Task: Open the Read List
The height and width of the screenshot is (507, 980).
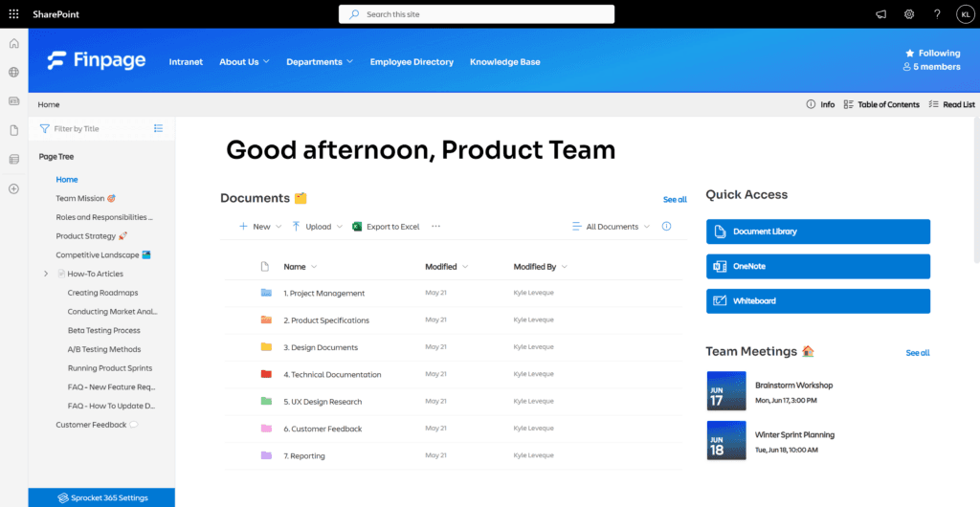Action: [952, 104]
